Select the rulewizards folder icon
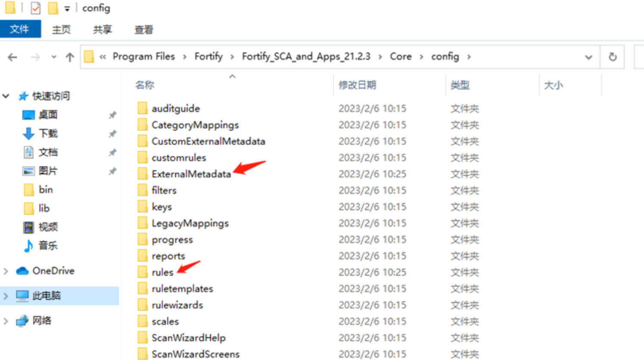644x360 pixels. (x=143, y=305)
